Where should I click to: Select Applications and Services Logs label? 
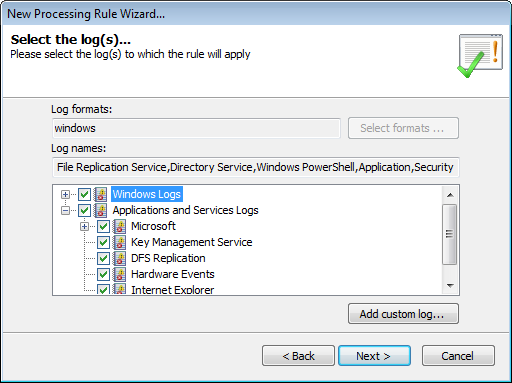click(185, 210)
